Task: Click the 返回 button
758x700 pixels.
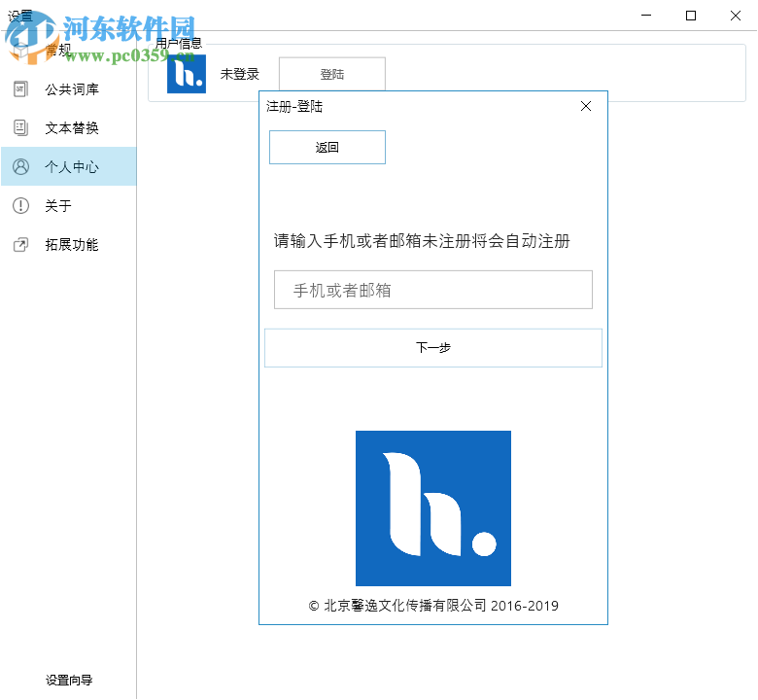Action: [x=327, y=147]
